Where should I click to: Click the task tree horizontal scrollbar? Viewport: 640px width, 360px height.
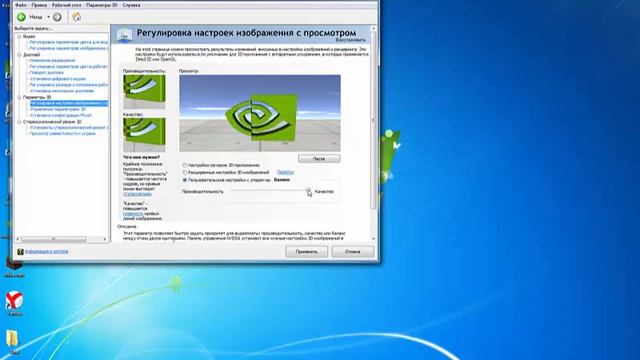[x=53, y=239]
